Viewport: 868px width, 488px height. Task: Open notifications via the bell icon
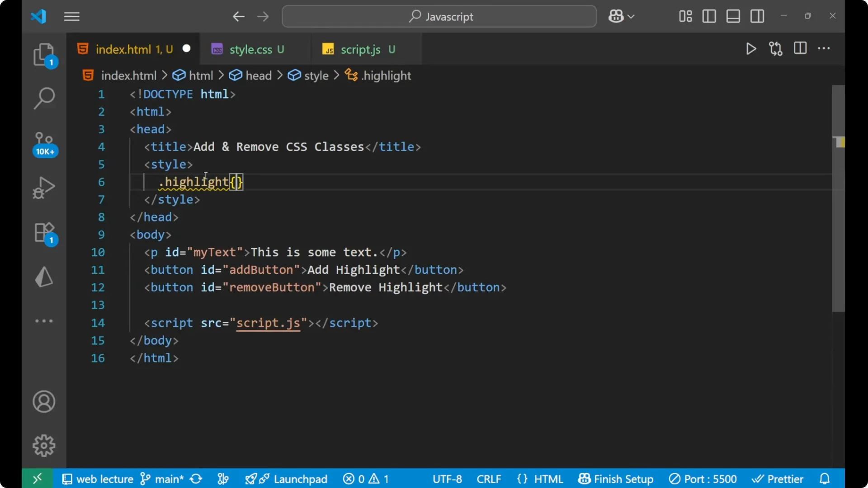pyautogui.click(x=825, y=479)
